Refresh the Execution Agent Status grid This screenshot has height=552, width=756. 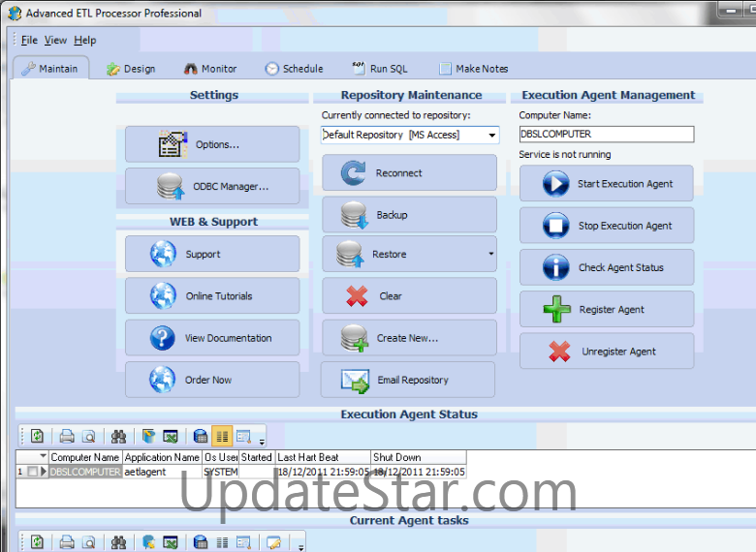[x=37, y=437]
